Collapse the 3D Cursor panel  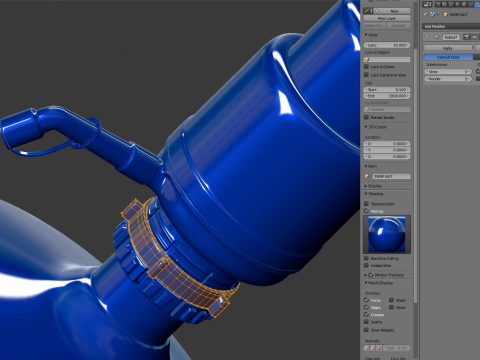(x=366, y=127)
